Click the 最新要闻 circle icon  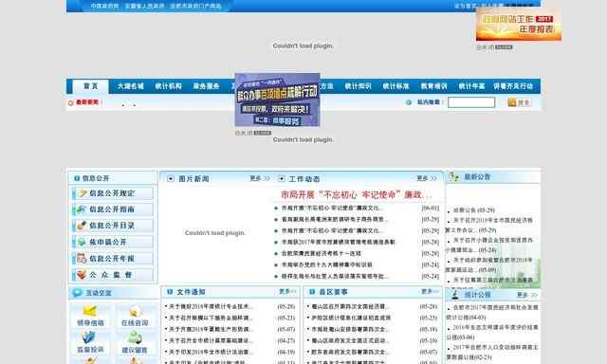pyautogui.click(x=70, y=102)
